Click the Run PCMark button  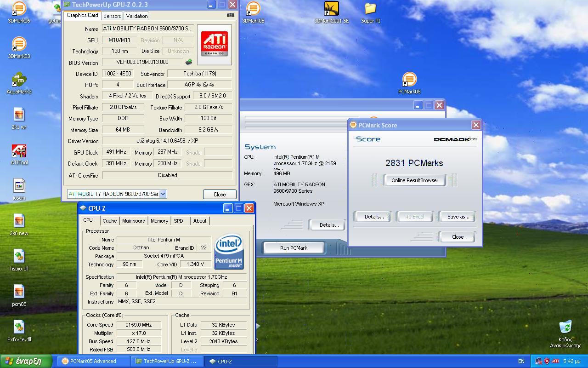pyautogui.click(x=294, y=248)
